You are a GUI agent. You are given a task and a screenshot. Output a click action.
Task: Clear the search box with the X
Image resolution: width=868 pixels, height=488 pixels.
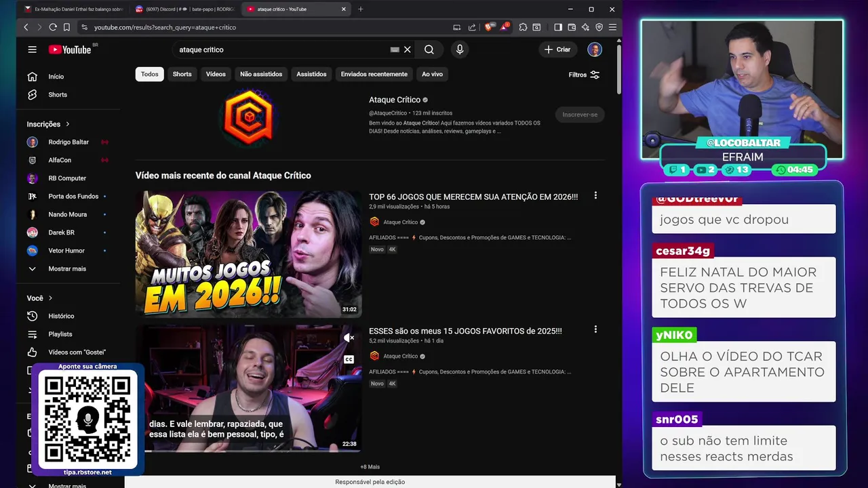(x=408, y=49)
